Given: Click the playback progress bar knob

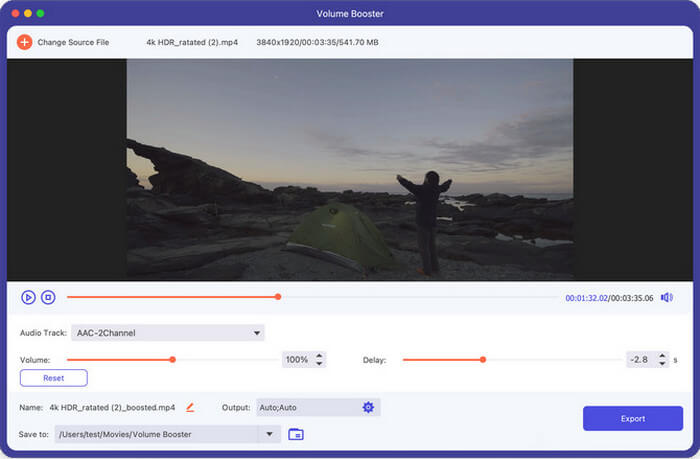Looking at the screenshot, I should [x=278, y=297].
